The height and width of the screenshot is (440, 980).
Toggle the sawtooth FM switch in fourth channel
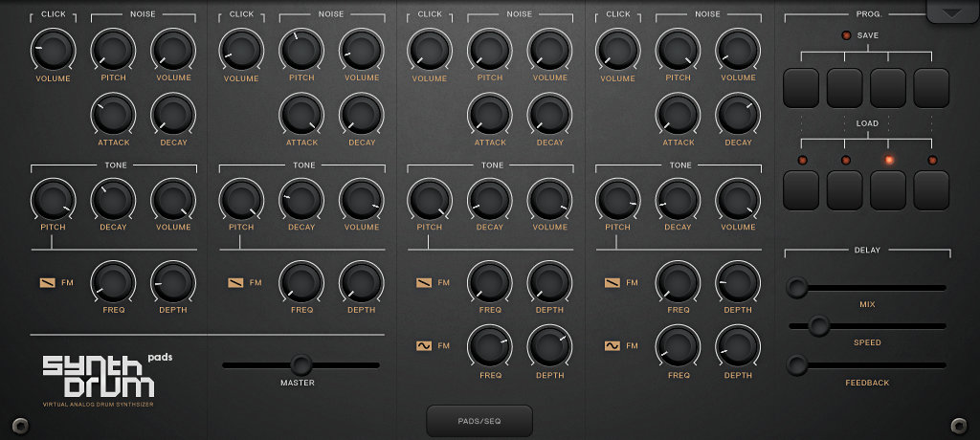tap(612, 283)
